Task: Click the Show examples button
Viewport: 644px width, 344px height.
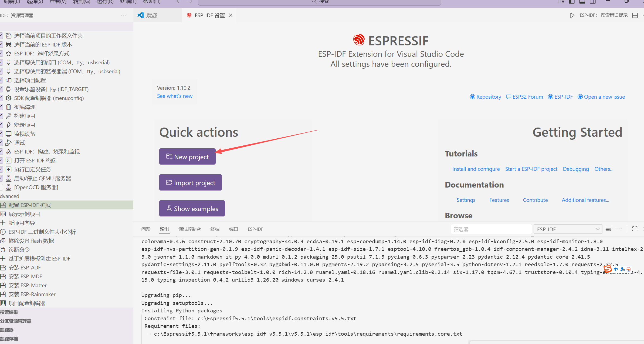Action: pyautogui.click(x=192, y=208)
